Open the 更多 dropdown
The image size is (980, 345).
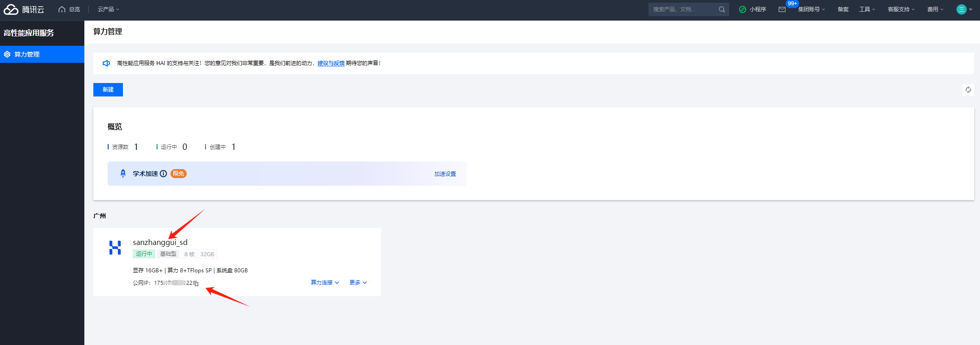click(358, 283)
